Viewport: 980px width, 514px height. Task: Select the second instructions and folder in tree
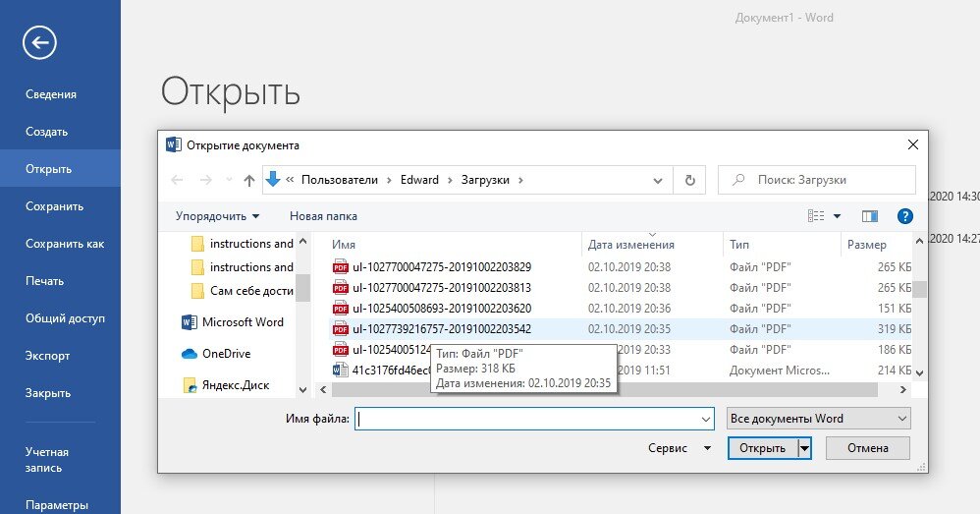(242, 267)
